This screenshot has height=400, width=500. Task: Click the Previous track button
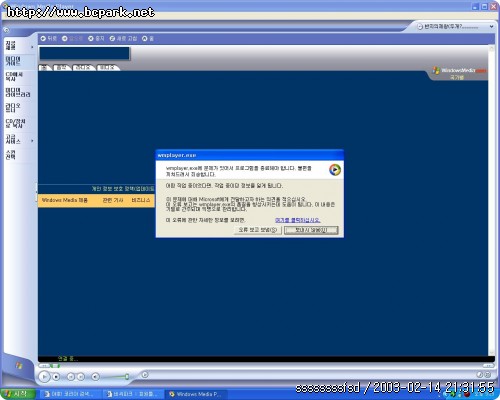(x=71, y=377)
